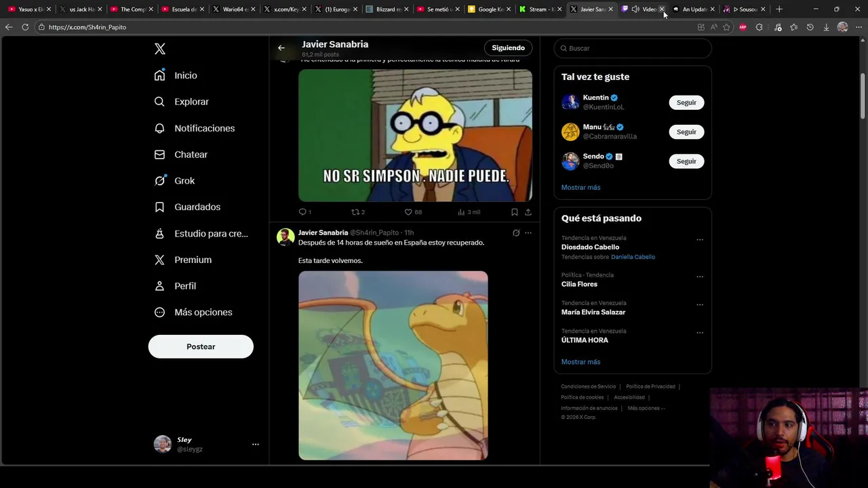Open a new browser tab
Viewport: 868px width, 488px height.
click(x=779, y=9)
